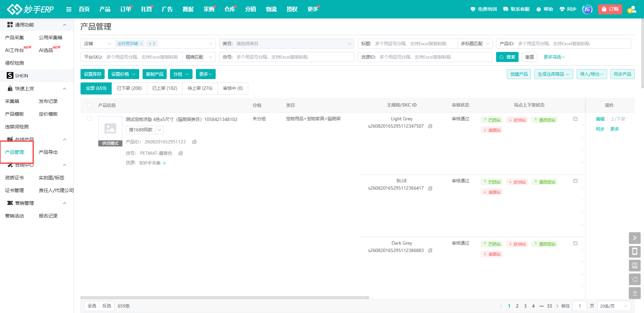Check the select-all header checkbox
644x313 pixels.
click(89, 105)
